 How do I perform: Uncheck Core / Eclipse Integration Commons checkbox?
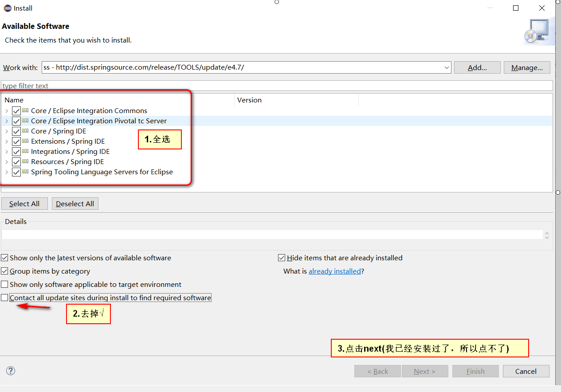(x=16, y=111)
